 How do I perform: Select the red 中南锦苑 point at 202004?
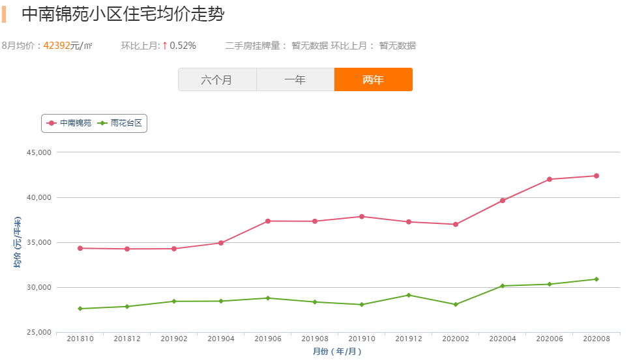[503, 201]
